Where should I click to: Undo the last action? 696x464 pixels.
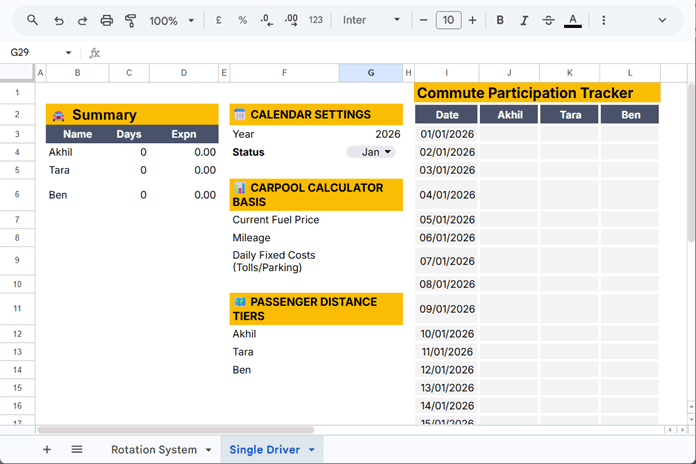[59, 20]
